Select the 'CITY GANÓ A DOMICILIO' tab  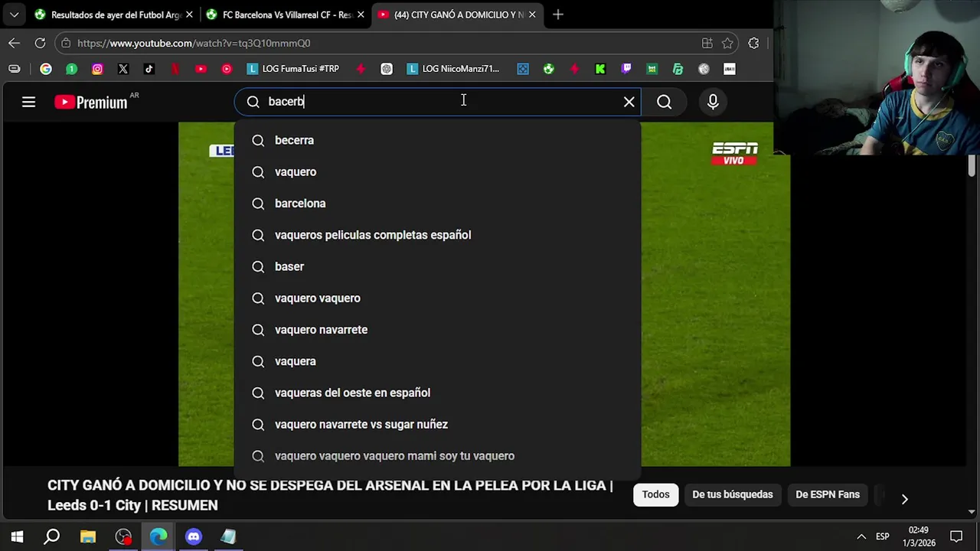coord(456,15)
